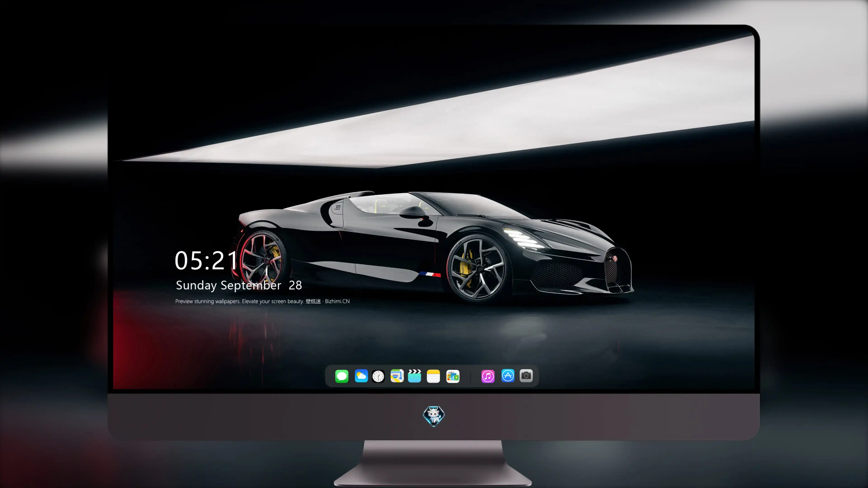Launch the Weather app from the dock
Viewport: 868px width, 488px height.
[x=361, y=376]
